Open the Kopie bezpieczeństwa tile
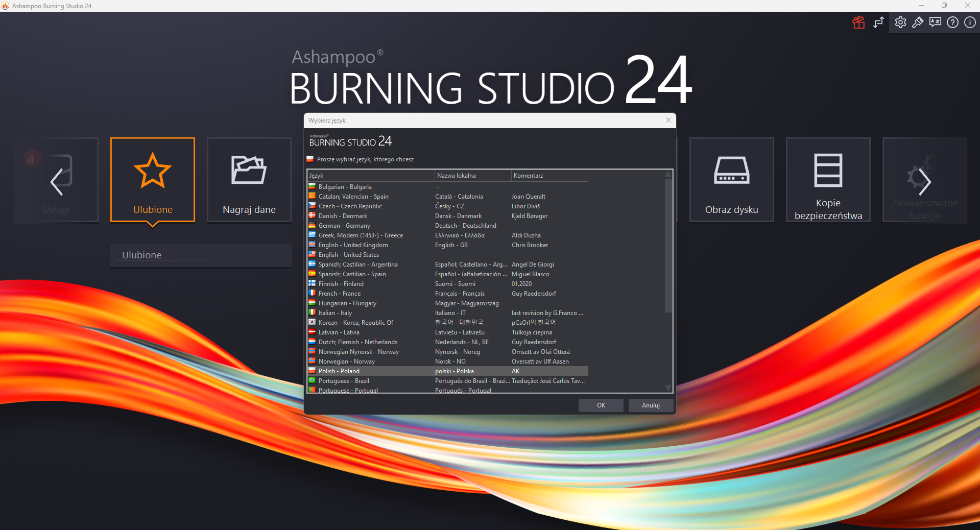This screenshot has height=530, width=980. [x=828, y=180]
